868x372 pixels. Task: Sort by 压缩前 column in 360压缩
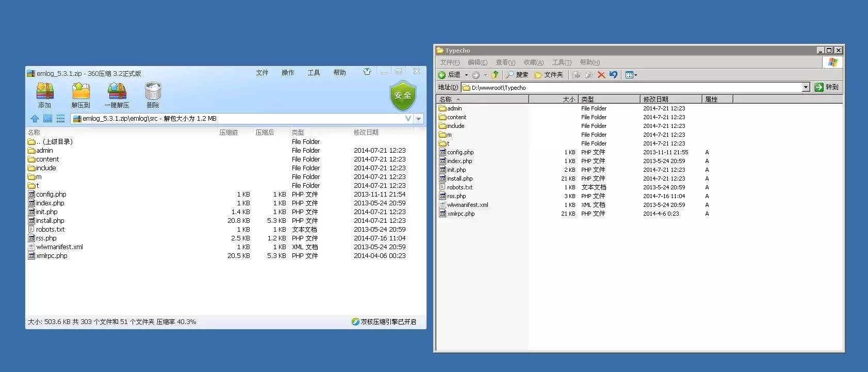228,133
